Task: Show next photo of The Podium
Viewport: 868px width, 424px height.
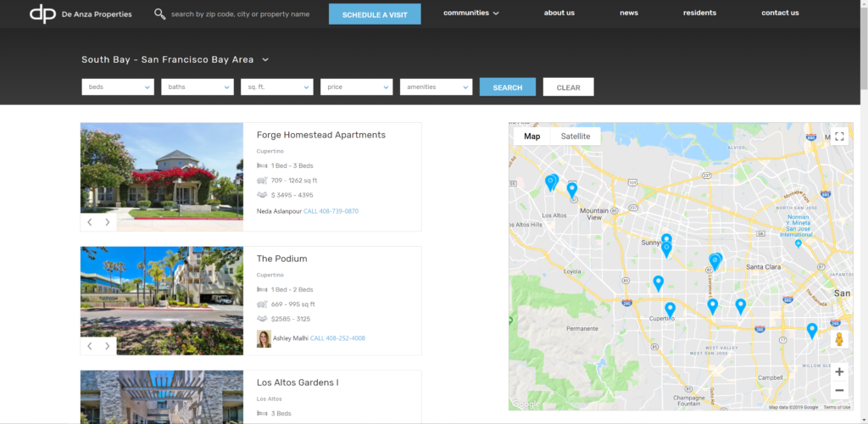Action: tap(108, 346)
